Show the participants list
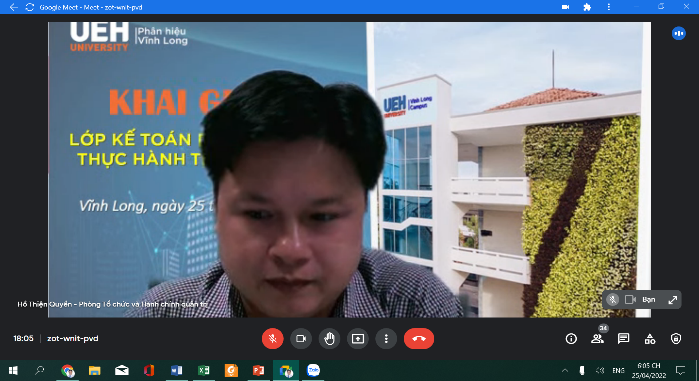699x381 pixels. (597, 339)
